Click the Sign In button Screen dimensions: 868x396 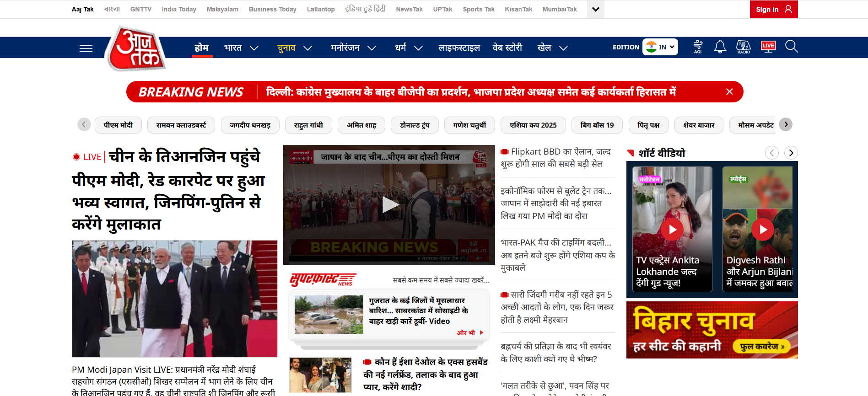point(774,9)
